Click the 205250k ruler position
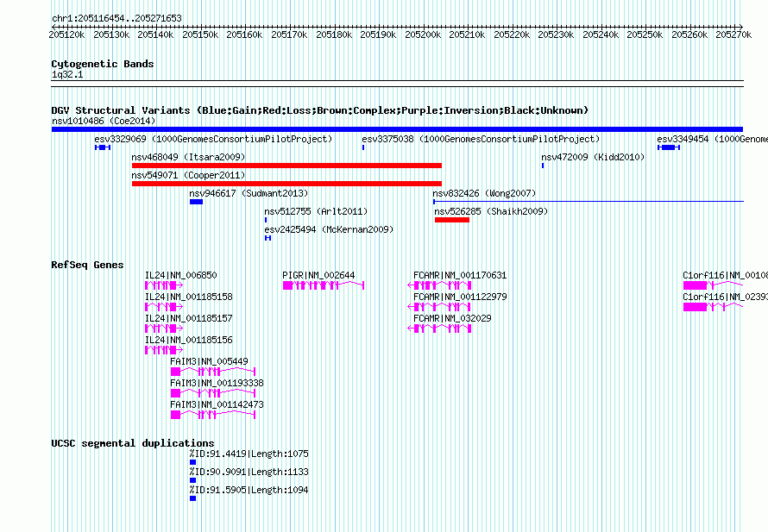The width and height of the screenshot is (768, 532). click(x=645, y=34)
